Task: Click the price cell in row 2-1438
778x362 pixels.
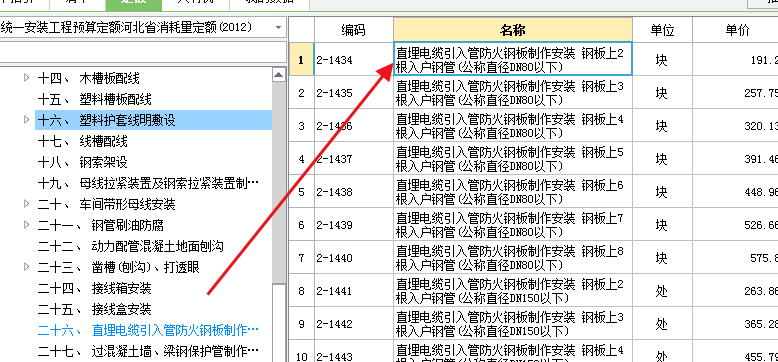Action: 735,191
